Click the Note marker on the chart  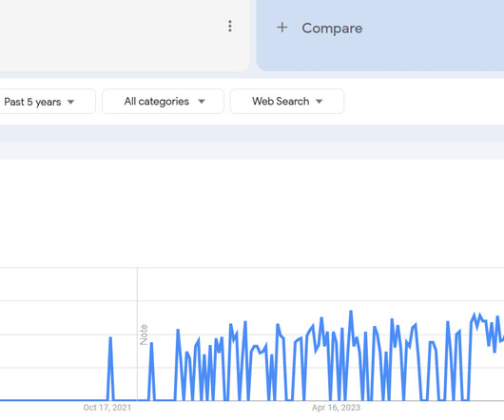click(144, 334)
